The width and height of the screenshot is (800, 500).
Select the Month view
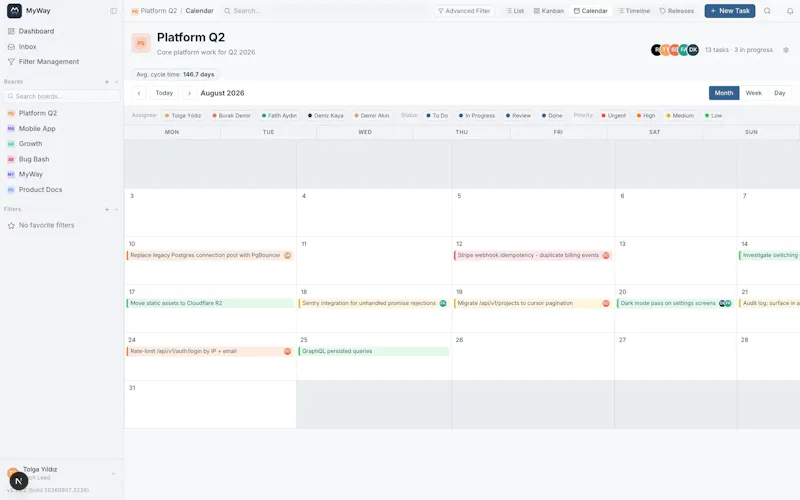[x=723, y=93]
